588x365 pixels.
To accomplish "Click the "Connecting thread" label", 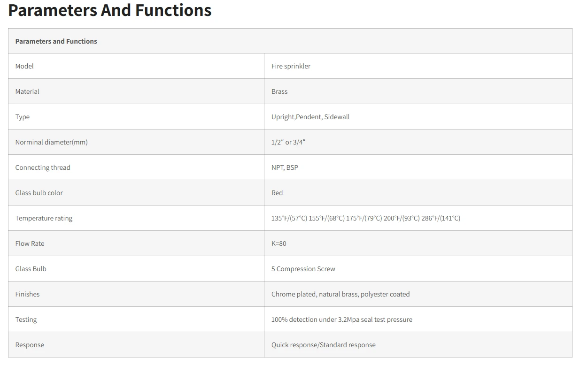I will click(x=43, y=167).
